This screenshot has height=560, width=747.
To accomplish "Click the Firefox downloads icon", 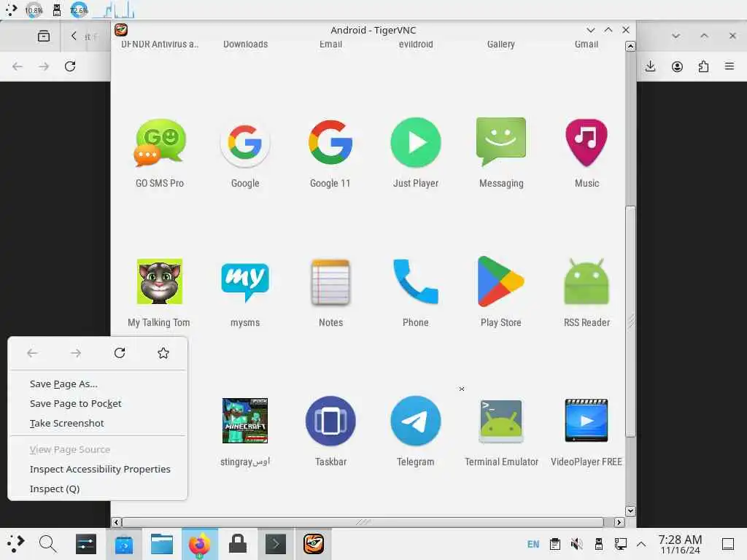I will [x=650, y=66].
